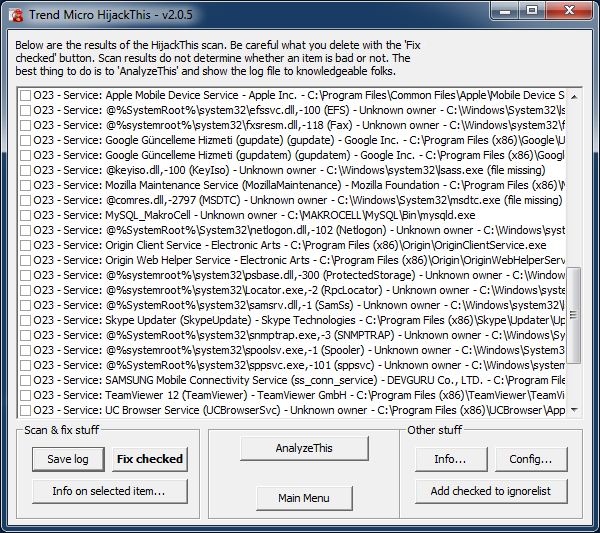The width and height of the screenshot is (600, 533).
Task: Select the Google gupdate service entry text
Action: 299,140
